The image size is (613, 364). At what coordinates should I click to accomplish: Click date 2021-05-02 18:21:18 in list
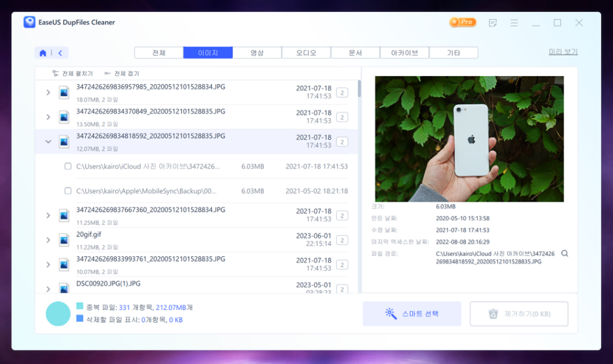(317, 191)
